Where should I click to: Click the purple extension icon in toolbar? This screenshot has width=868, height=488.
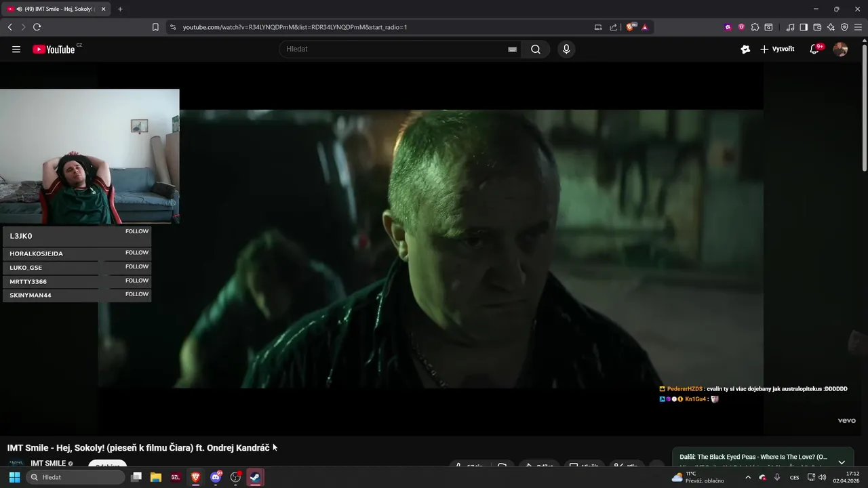(x=728, y=27)
